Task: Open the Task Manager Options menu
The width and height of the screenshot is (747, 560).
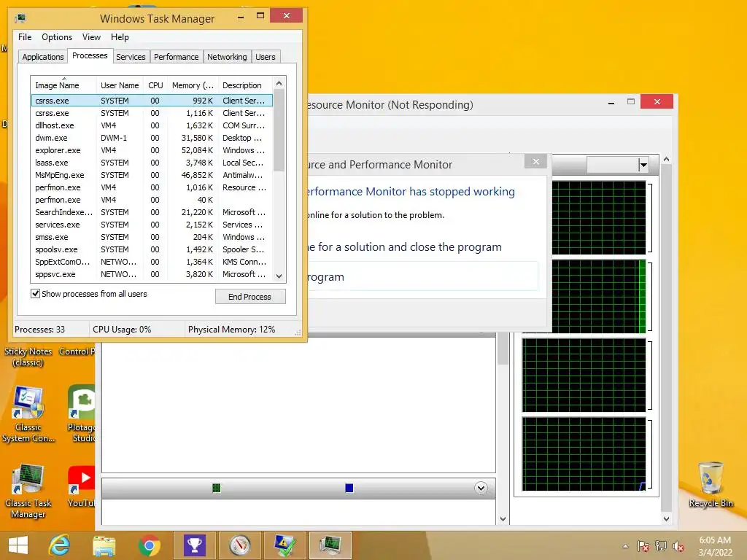Action: tap(57, 37)
